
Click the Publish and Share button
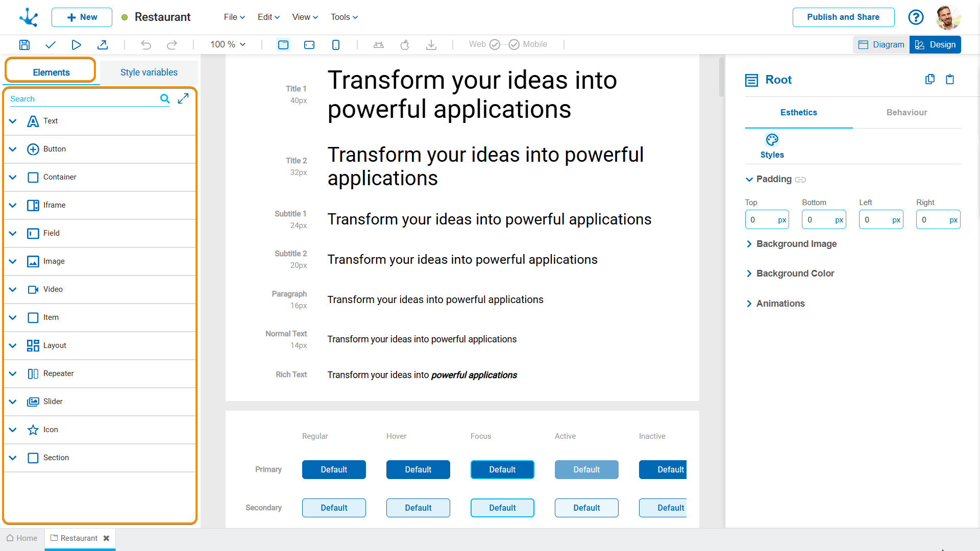[x=843, y=17]
